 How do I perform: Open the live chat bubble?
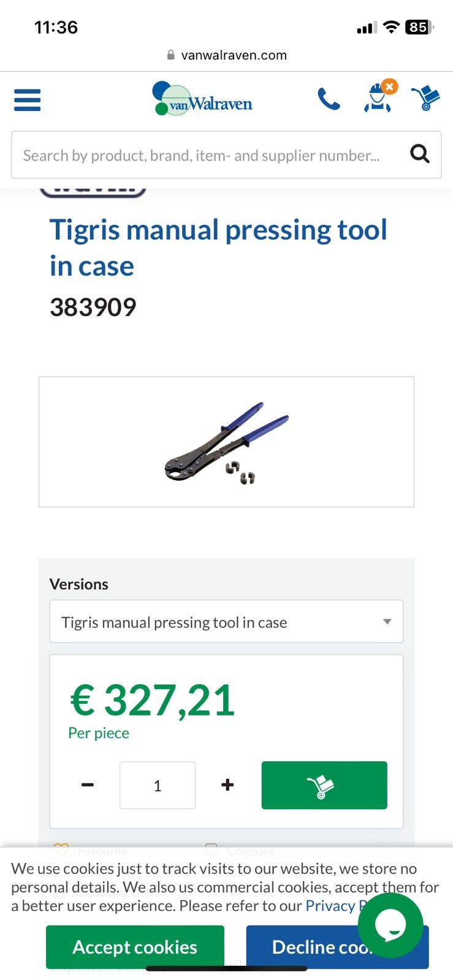point(390,925)
